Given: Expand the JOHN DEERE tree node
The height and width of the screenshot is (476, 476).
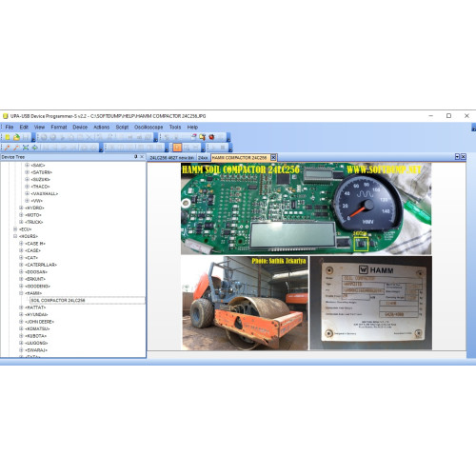Looking at the screenshot, I should (21, 322).
